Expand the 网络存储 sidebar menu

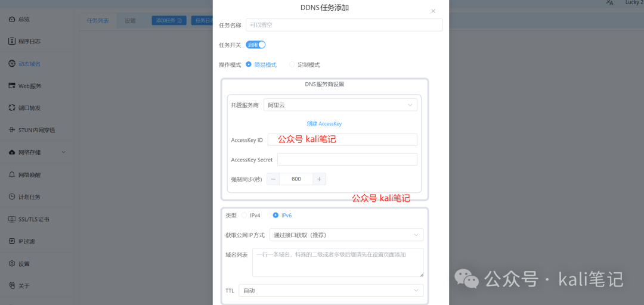[x=63, y=152]
